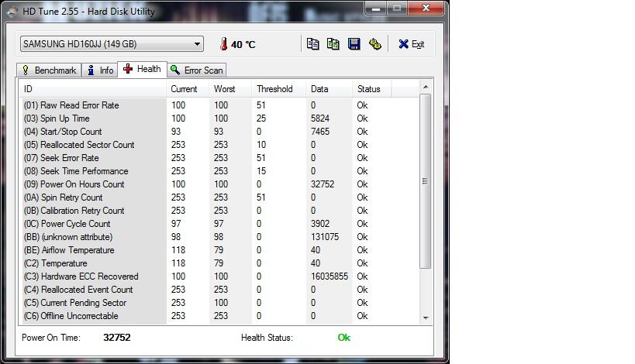Copy info to clipboard icon

click(x=312, y=44)
